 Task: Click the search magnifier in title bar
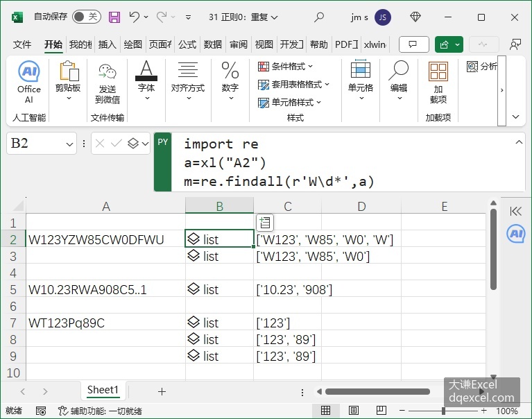(319, 17)
